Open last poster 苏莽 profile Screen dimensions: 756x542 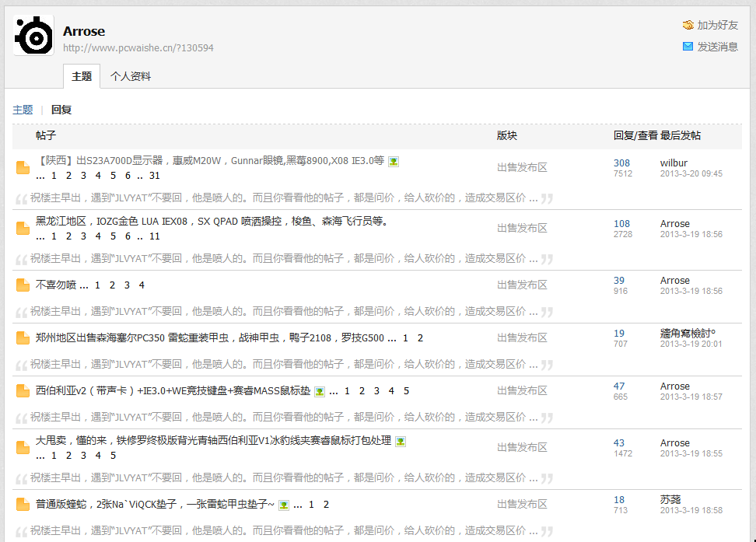(x=670, y=499)
